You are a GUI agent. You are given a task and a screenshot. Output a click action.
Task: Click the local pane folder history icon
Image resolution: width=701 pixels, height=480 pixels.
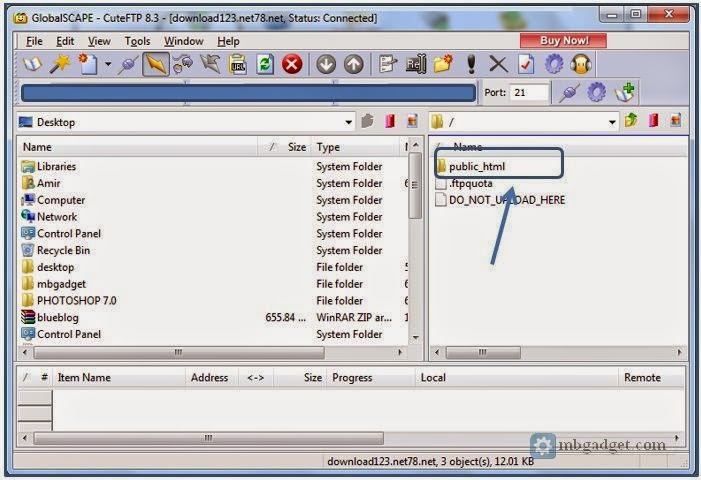412,121
